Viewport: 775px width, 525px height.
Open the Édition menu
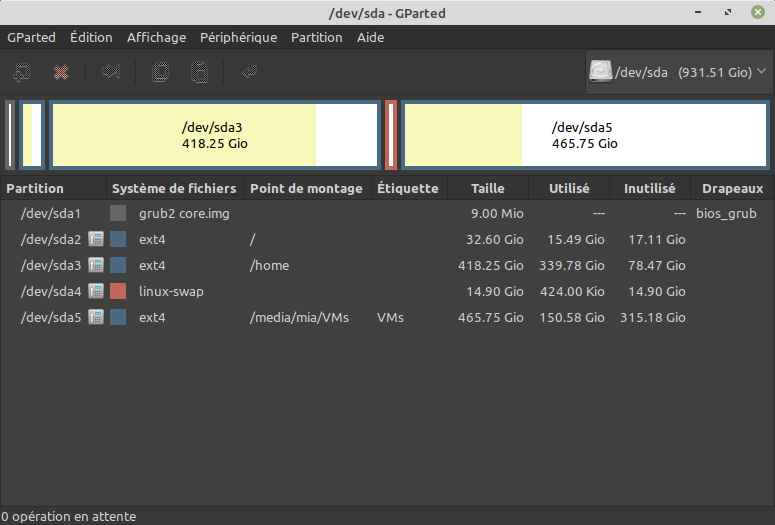coord(91,38)
